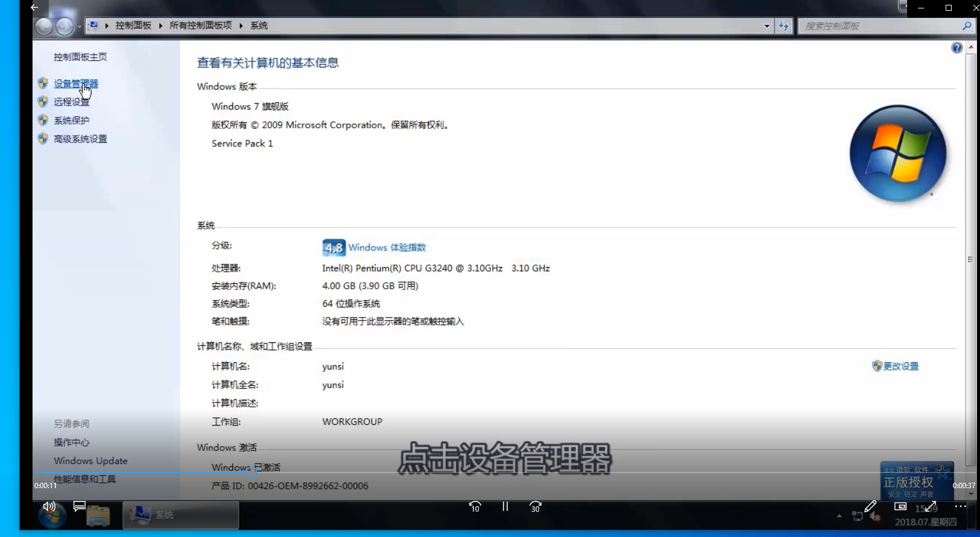The image size is (980, 537).
Task: Click the Windows 7 logo image
Action: pos(897,154)
